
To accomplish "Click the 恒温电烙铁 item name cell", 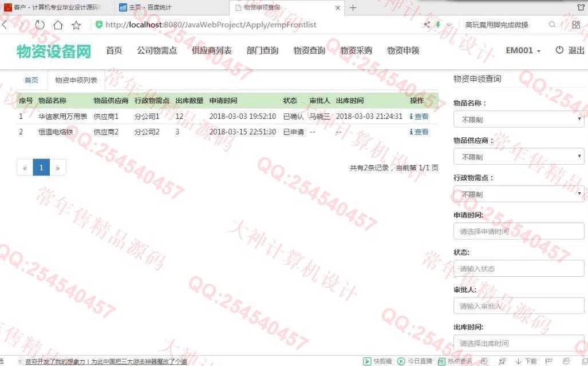I will coord(56,132).
